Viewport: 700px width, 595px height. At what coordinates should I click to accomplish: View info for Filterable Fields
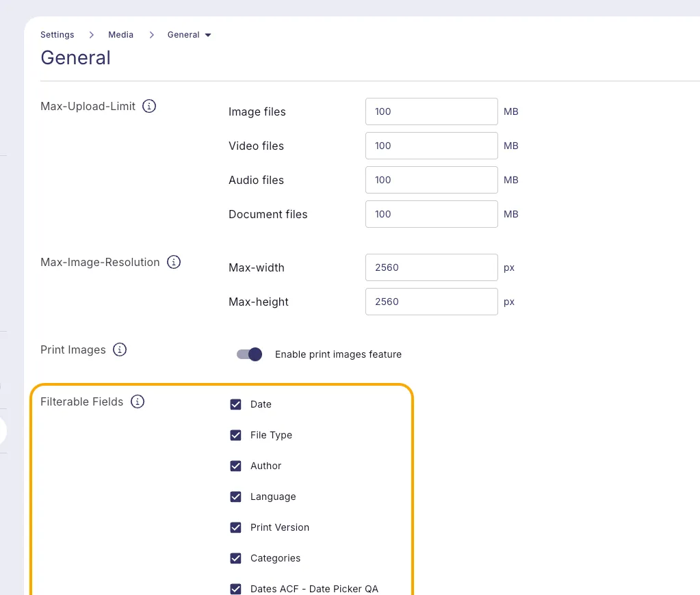138,401
